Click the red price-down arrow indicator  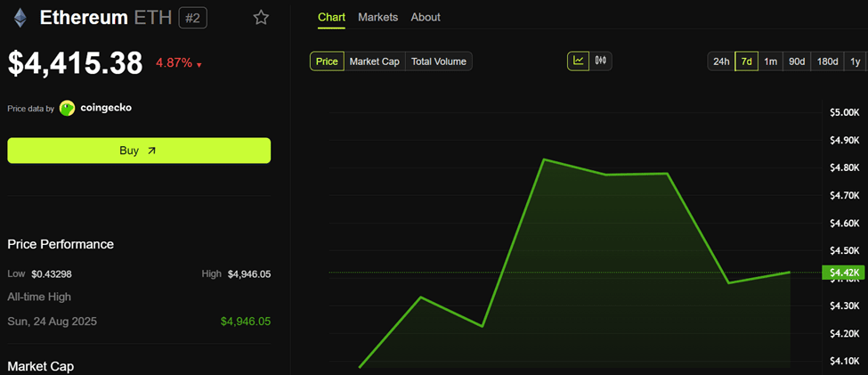199,65
